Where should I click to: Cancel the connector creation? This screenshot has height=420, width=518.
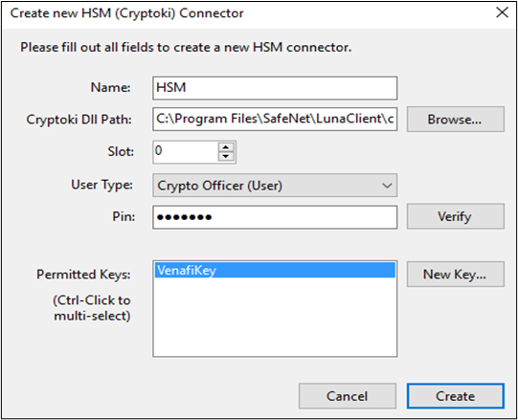coord(348,396)
